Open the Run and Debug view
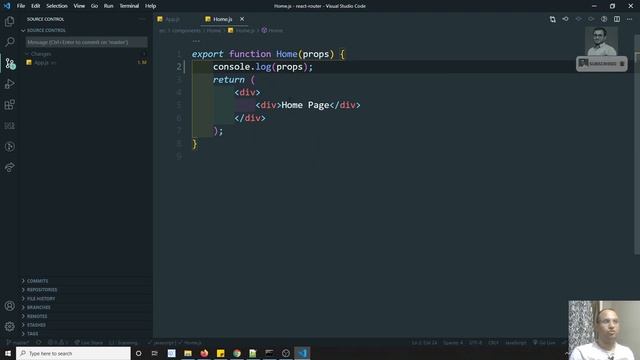The width and height of the screenshot is (640, 360). [9, 84]
